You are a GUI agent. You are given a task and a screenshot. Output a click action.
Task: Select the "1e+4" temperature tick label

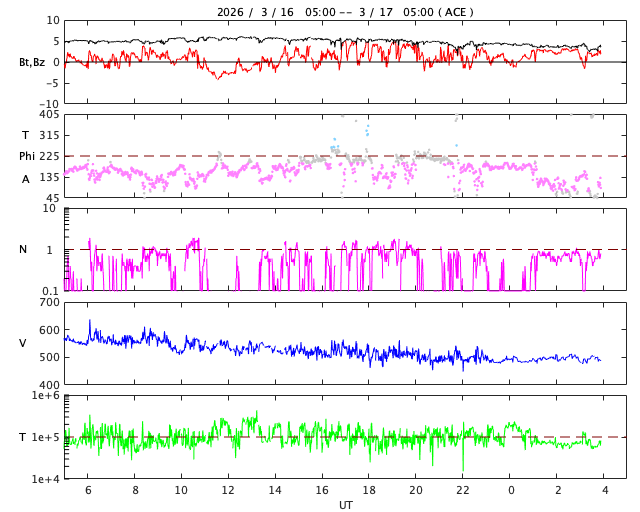point(45,479)
